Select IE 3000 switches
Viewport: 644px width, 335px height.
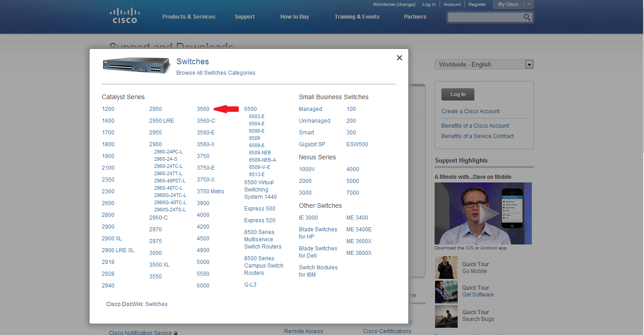coord(308,218)
